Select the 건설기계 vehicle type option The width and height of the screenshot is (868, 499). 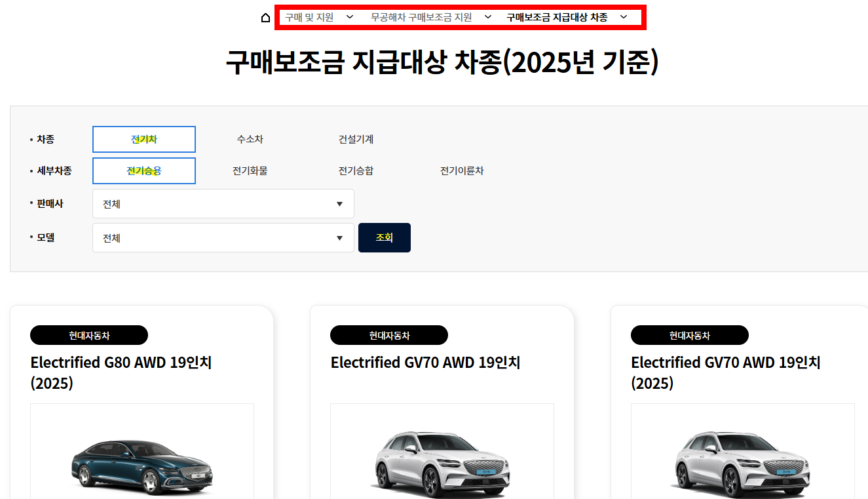356,139
